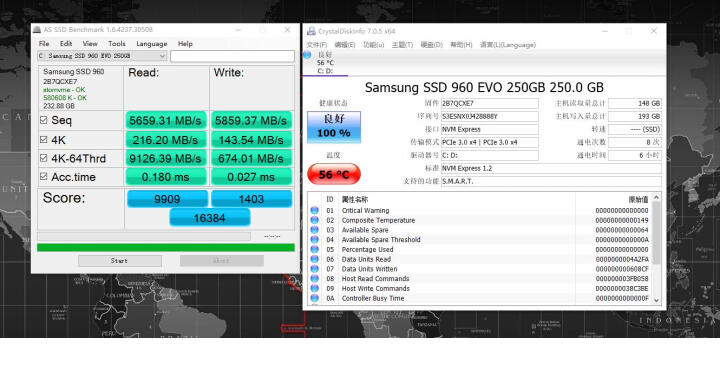The width and height of the screenshot is (720, 390).
Task: Click the green benchmark progress bar
Action: (166, 248)
